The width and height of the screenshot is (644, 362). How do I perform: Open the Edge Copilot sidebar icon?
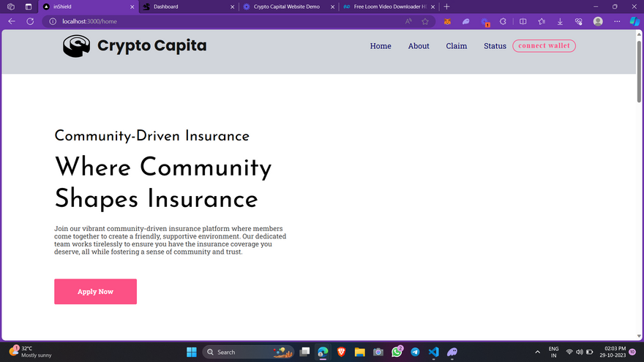coord(634,21)
